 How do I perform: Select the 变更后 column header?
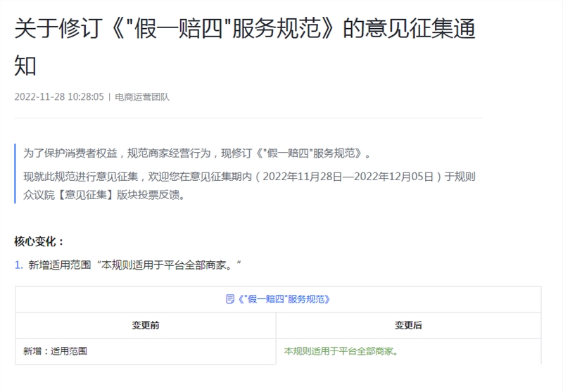(x=408, y=325)
